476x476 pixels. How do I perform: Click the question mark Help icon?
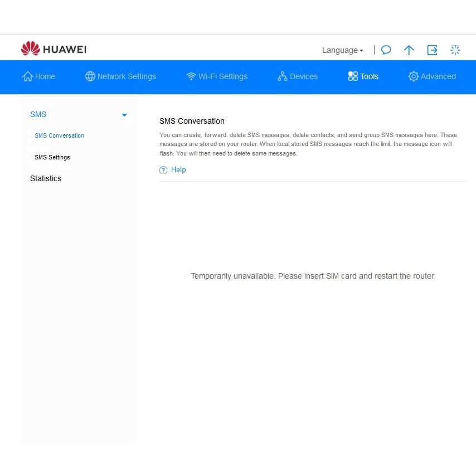(x=163, y=170)
